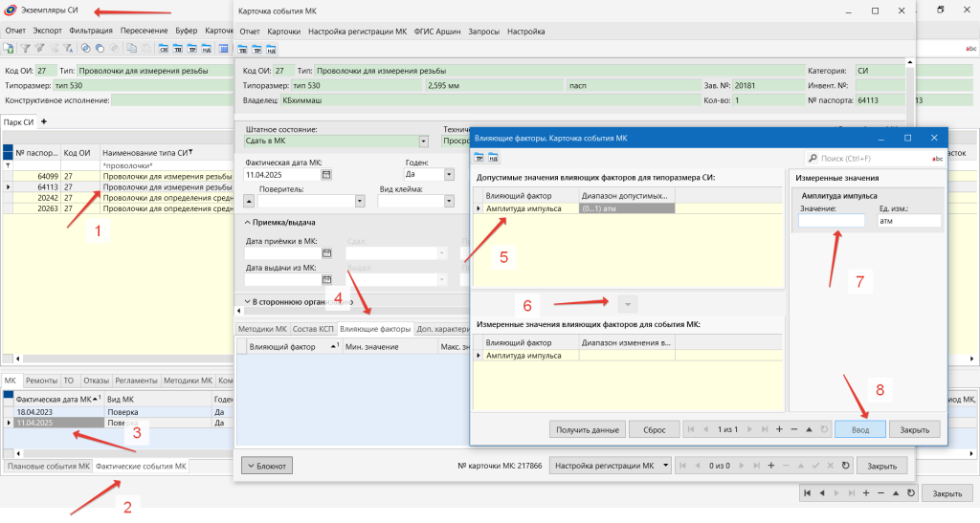Open the Штатное состояние dropdown
Image resolution: width=980 pixels, height=523 pixels.
pyautogui.click(x=423, y=142)
